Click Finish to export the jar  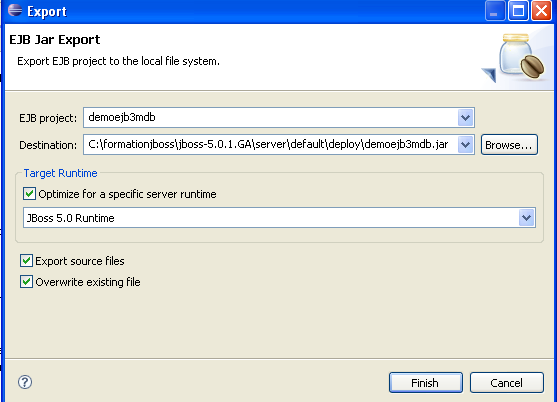click(426, 382)
